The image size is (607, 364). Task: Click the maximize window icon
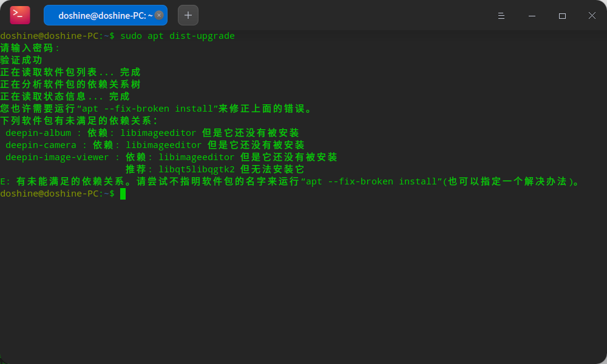[x=561, y=15]
